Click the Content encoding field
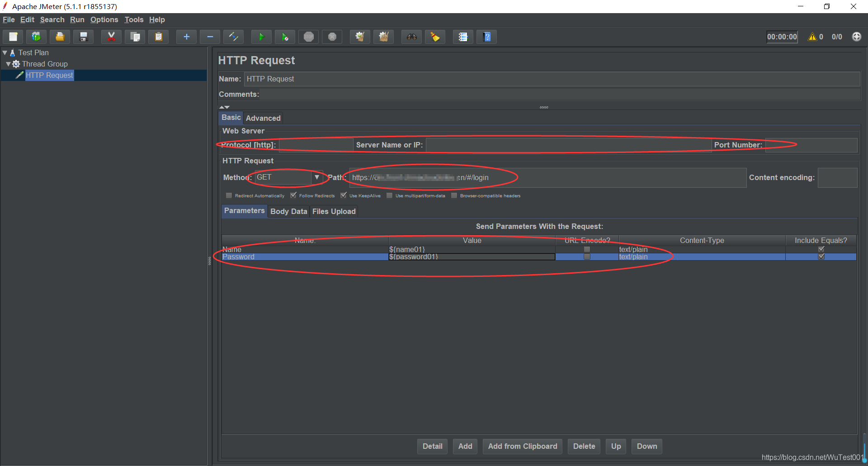The image size is (868, 466). tap(837, 177)
